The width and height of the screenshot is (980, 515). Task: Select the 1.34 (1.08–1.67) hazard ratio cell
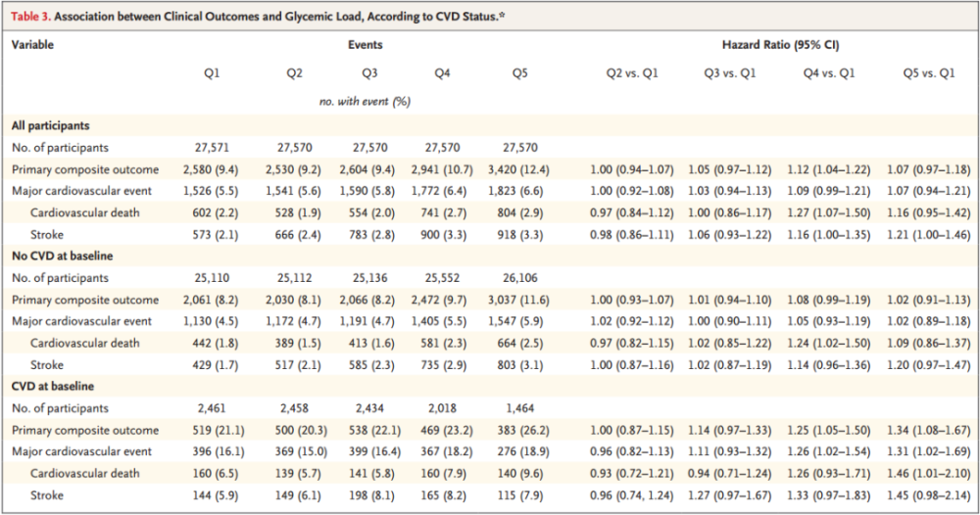coord(927,431)
